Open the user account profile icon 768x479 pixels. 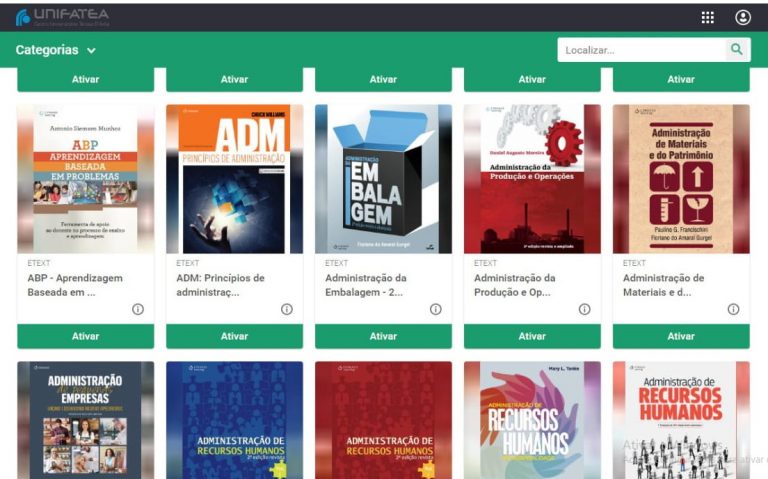[x=743, y=18]
